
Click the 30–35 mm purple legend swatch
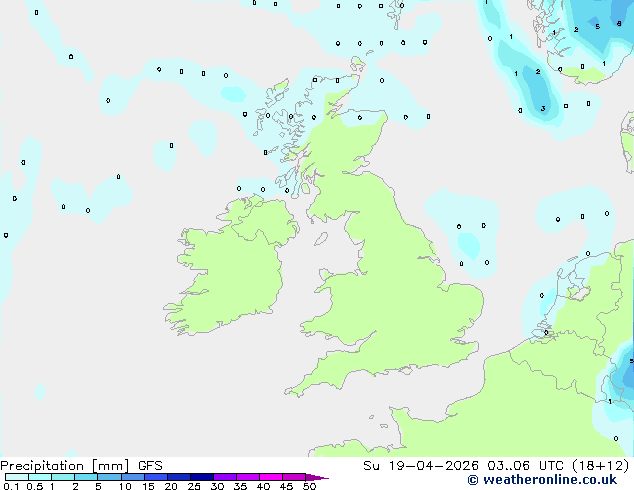(x=225, y=477)
